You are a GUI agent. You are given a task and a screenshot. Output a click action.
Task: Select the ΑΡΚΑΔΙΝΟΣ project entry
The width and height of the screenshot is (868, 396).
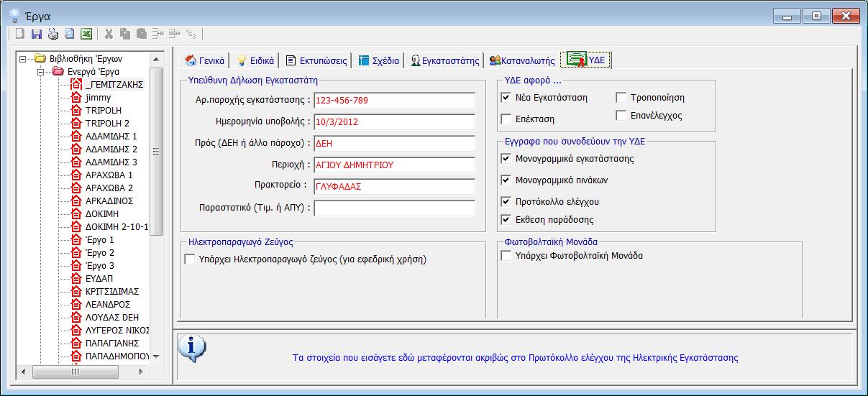pyautogui.click(x=109, y=201)
